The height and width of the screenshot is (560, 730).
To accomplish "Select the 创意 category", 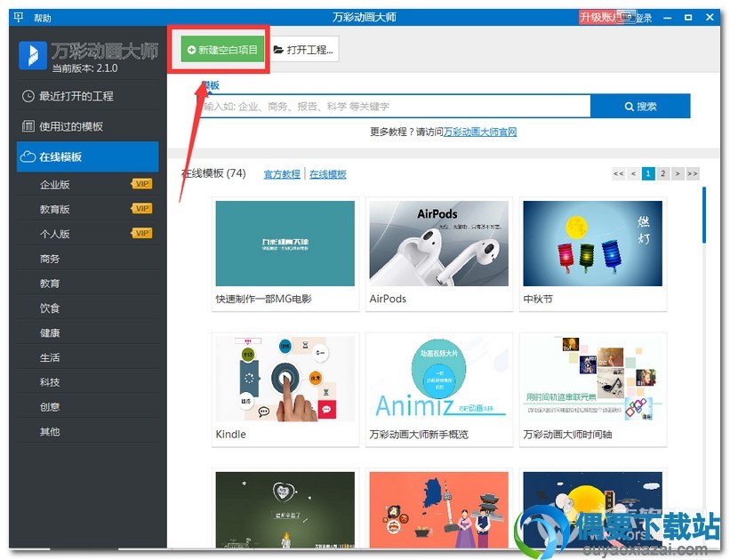I will point(50,407).
